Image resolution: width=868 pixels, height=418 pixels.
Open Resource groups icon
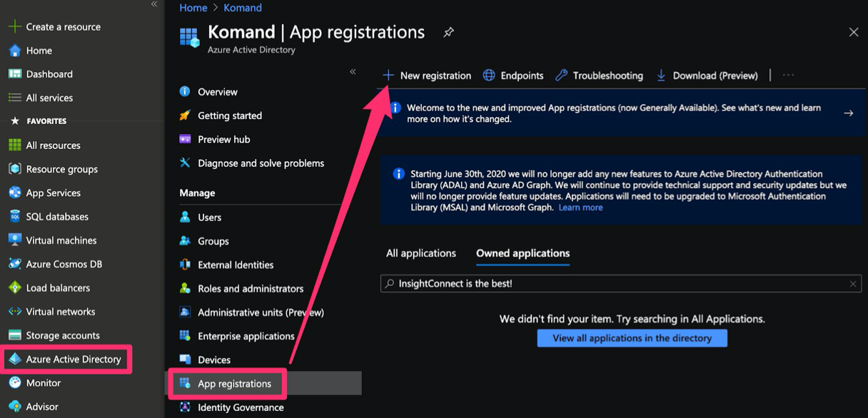point(14,169)
